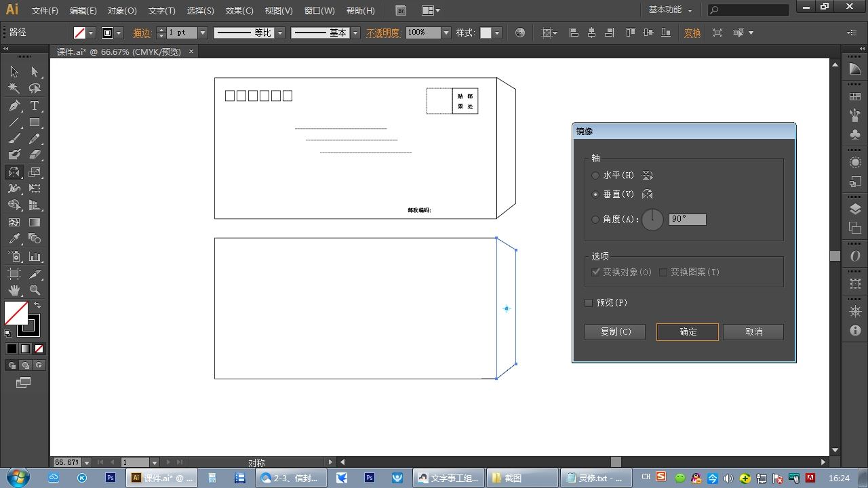Click the 确定 button
The height and width of the screenshot is (488, 868).
[688, 332]
